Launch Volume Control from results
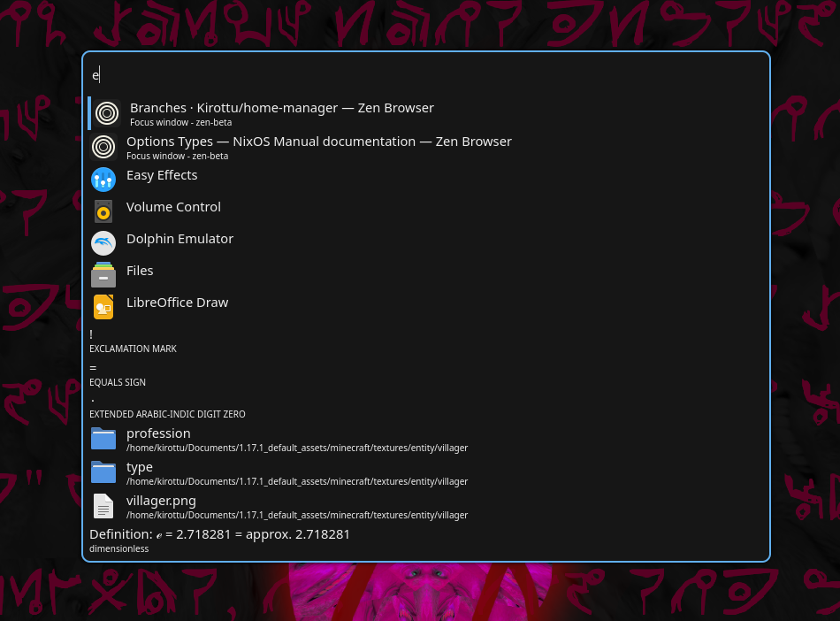The height and width of the screenshot is (621, 840). click(426, 211)
